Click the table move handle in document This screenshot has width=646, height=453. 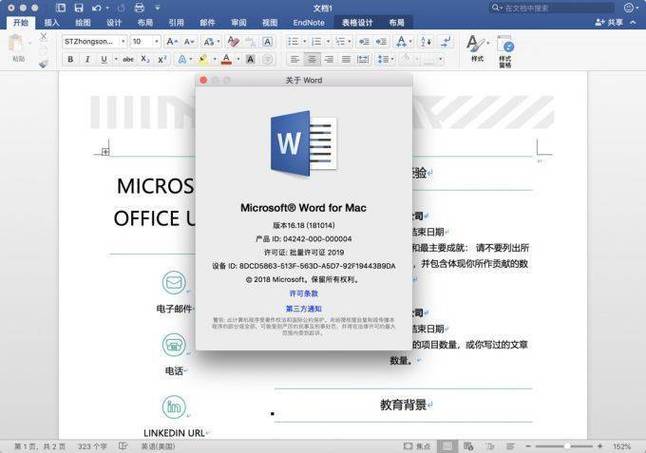click(105, 152)
